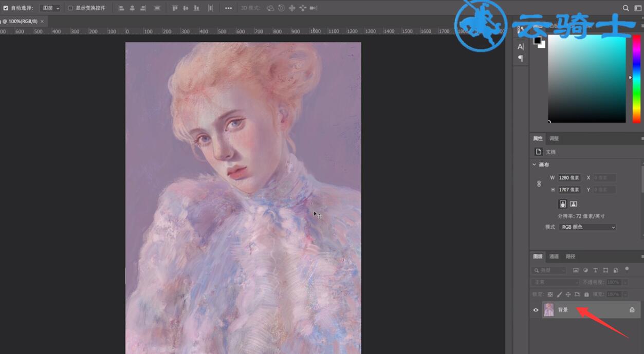Select the 3D slide object icon
Viewport: 644px width, 354px height.
[303, 8]
